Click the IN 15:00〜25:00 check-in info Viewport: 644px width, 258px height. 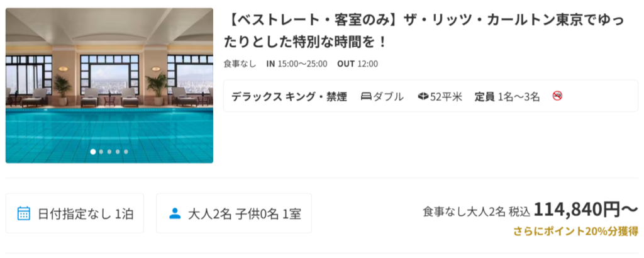pos(297,64)
